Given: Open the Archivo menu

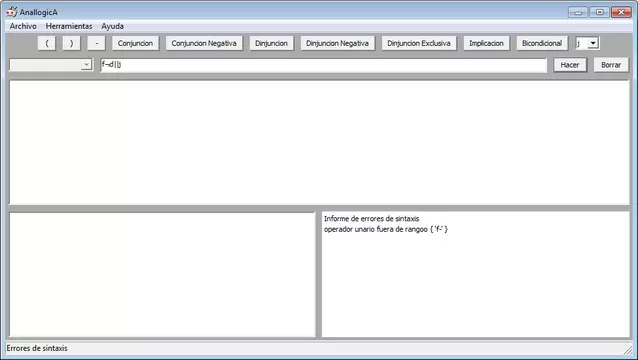Looking at the screenshot, I should point(23,26).
